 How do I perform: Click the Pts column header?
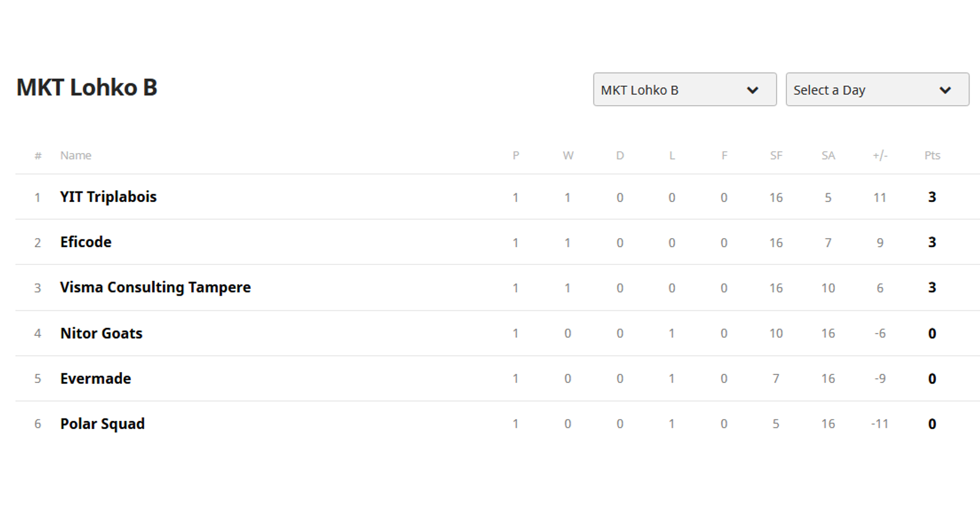point(932,155)
